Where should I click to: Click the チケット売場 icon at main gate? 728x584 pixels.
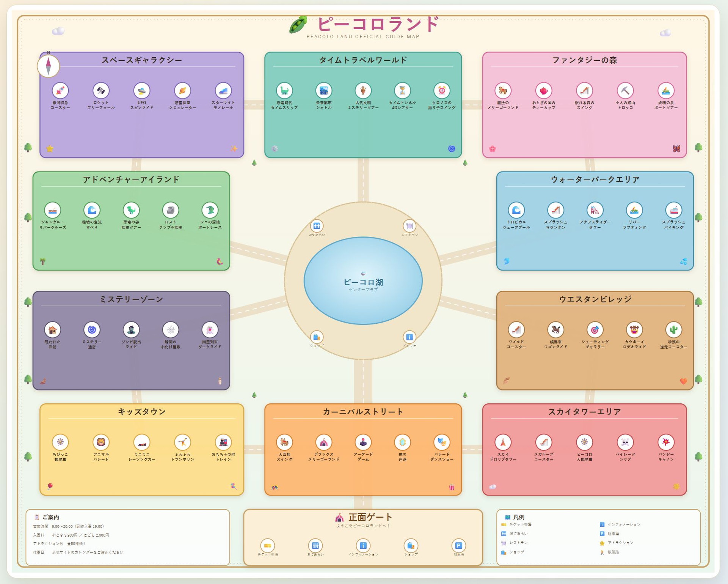[x=268, y=546]
